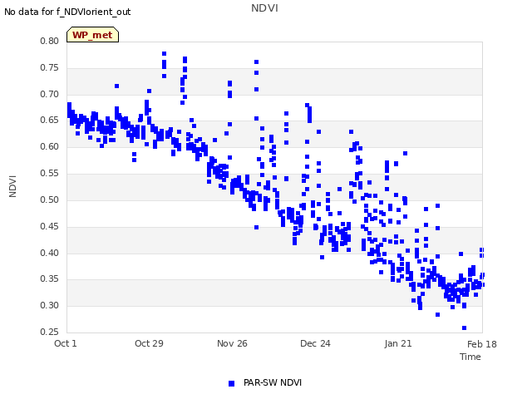Viewport: 532px width, 399px height.
Task: Click the Jan 21 x-axis tick label
Action: (398, 343)
